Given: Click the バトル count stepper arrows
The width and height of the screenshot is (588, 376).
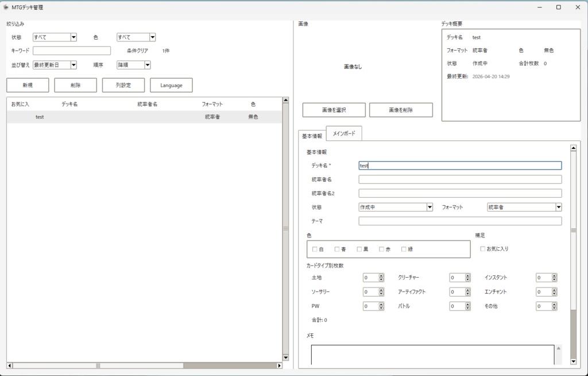Looking at the screenshot, I should [467, 306].
